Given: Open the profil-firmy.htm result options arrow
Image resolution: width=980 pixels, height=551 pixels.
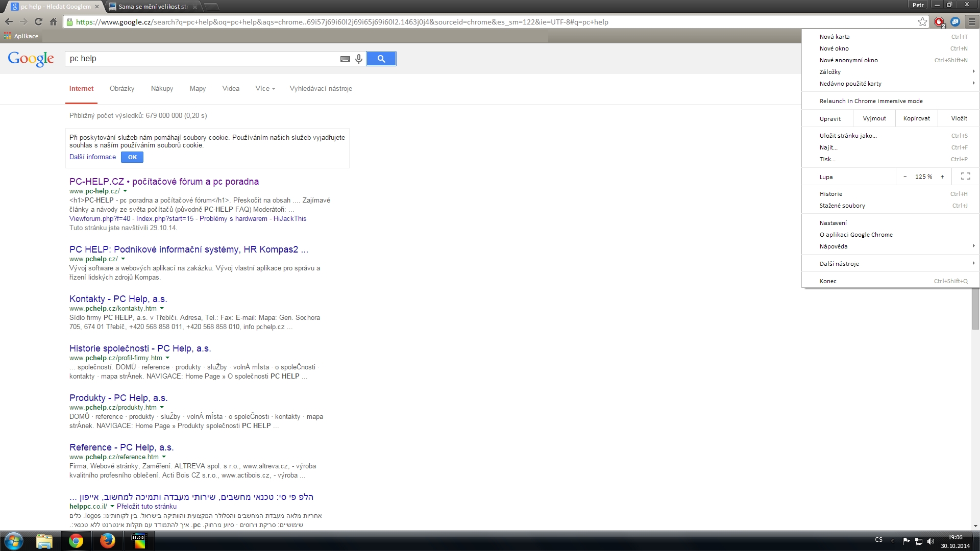Looking at the screenshot, I should 167,358.
